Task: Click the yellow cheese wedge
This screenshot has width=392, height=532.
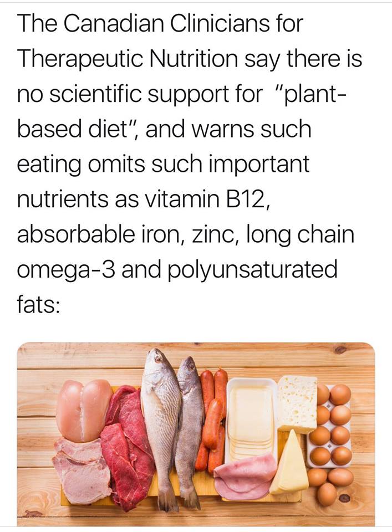Action: (x=290, y=468)
